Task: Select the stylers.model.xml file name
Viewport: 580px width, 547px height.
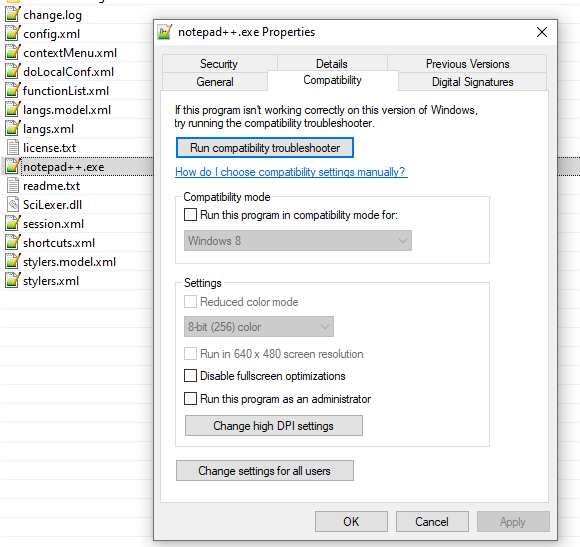Action: pyautogui.click(x=69, y=262)
